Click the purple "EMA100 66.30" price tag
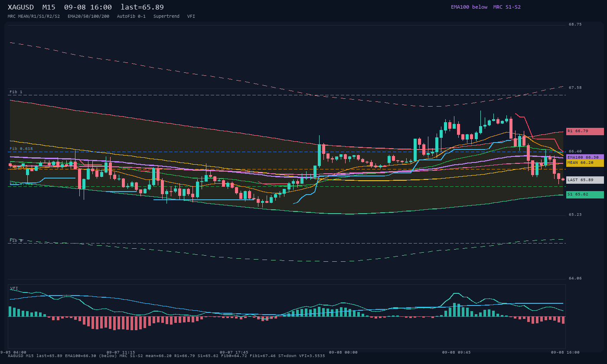607x364 pixels. click(x=585, y=157)
